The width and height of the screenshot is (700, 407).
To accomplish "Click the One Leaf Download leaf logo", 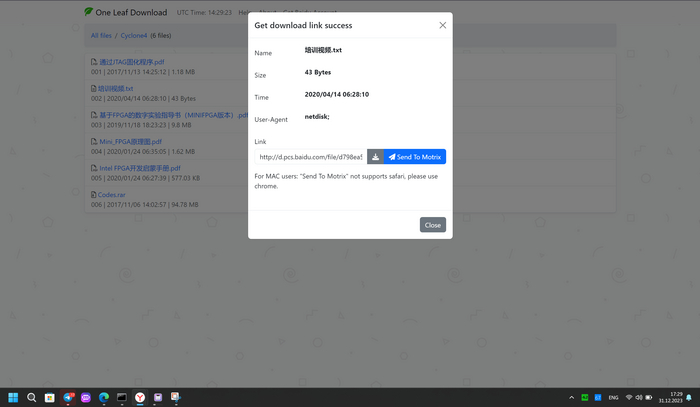I will (88, 12).
